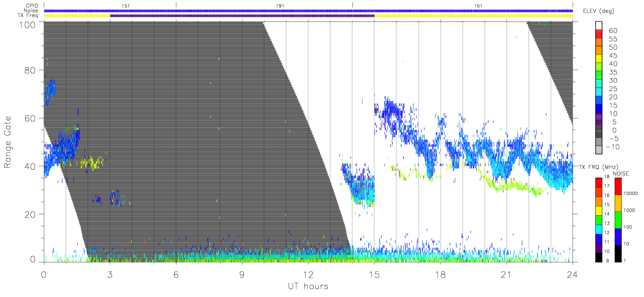Viewport: 644px width, 297px height.
Task: Click the Range Gate tick label 80
Action: coord(29,70)
